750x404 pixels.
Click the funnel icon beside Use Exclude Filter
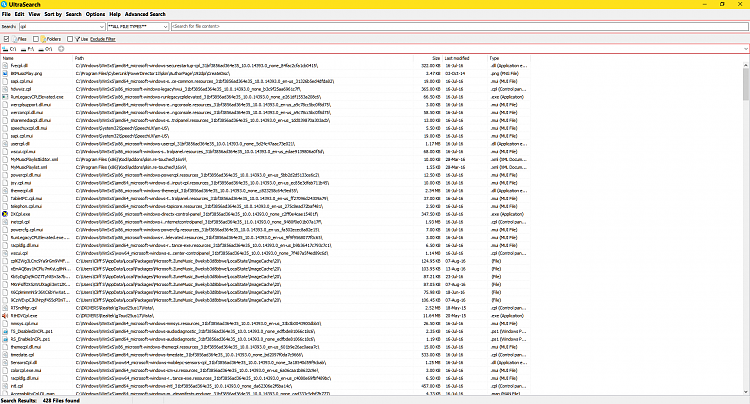coord(77,39)
